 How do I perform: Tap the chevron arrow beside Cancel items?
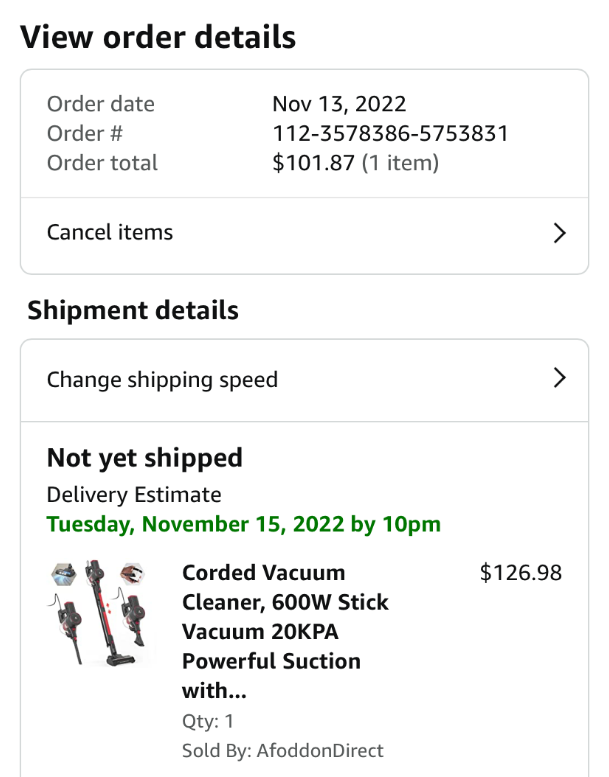click(x=559, y=233)
